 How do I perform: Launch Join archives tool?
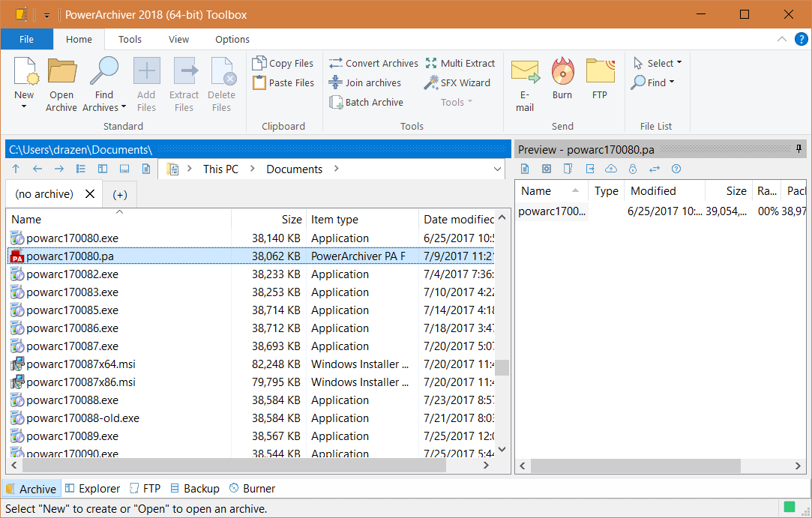click(365, 83)
